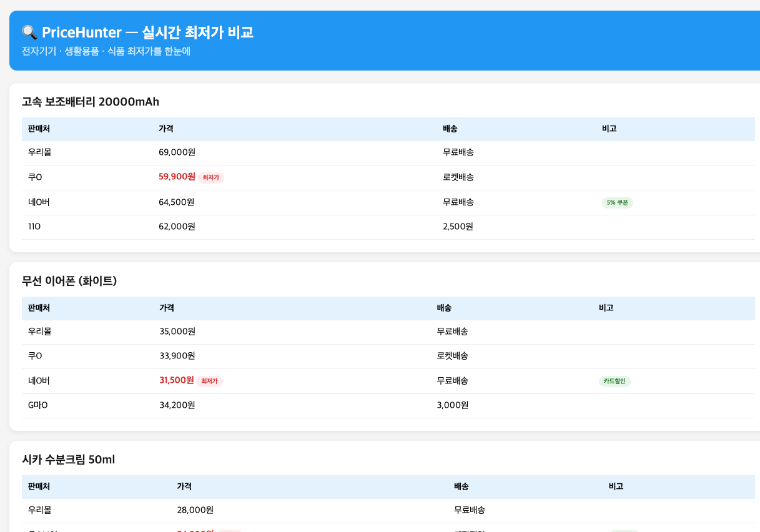Click the 64,500원 price
Screen dimensions: 760x532
tap(177, 202)
